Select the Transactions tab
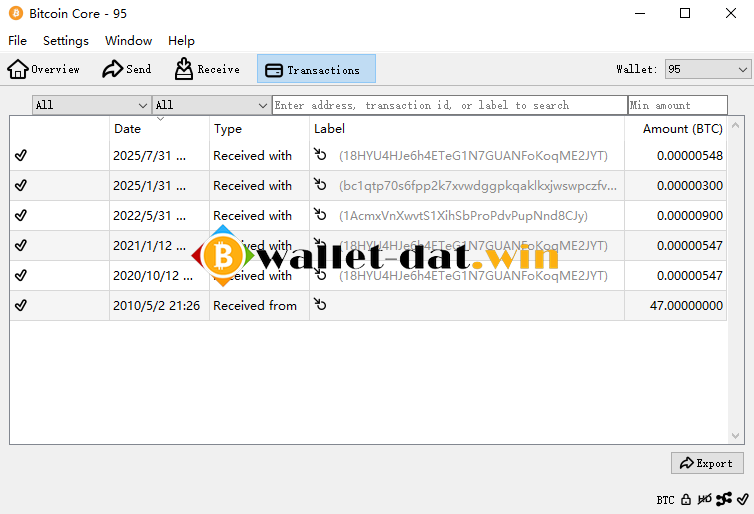 point(316,69)
